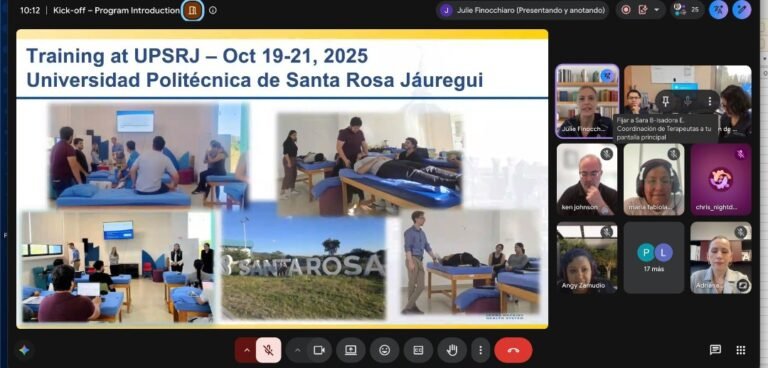Show the 25 participants list
768x368 pixels.
[687, 9]
